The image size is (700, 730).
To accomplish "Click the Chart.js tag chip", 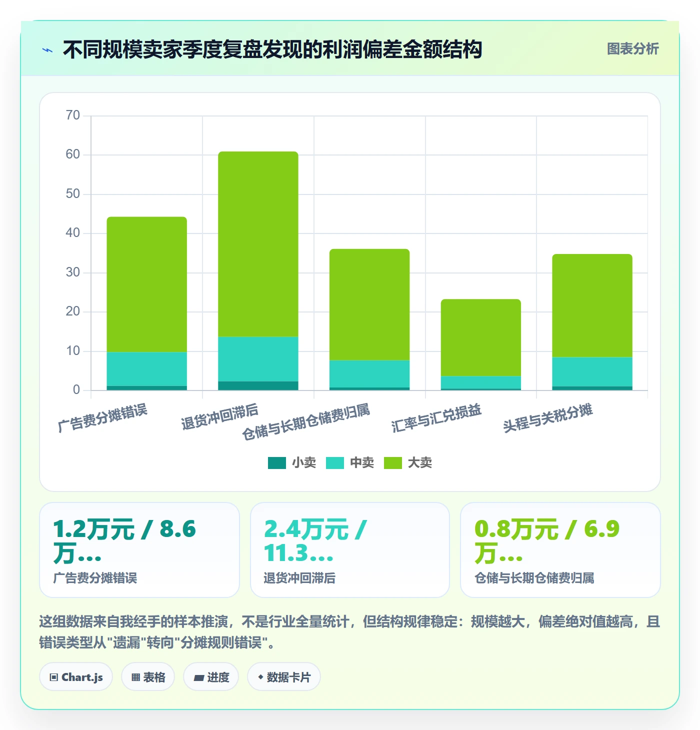I will [x=76, y=677].
